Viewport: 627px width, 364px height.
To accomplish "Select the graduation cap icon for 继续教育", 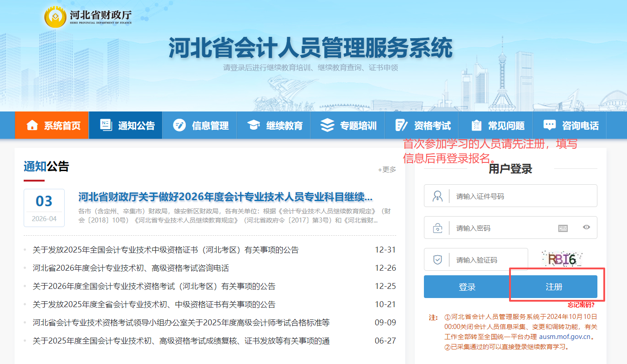I will [x=255, y=125].
